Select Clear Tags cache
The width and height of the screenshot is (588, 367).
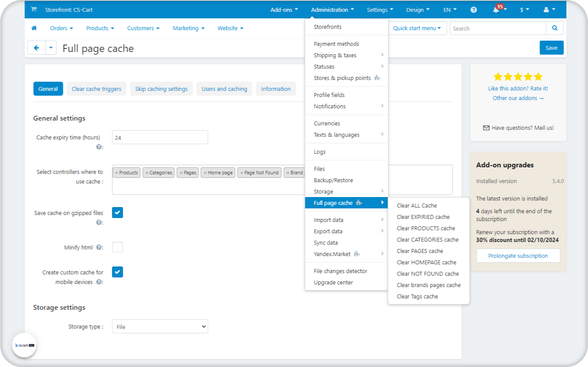pyautogui.click(x=429, y=296)
